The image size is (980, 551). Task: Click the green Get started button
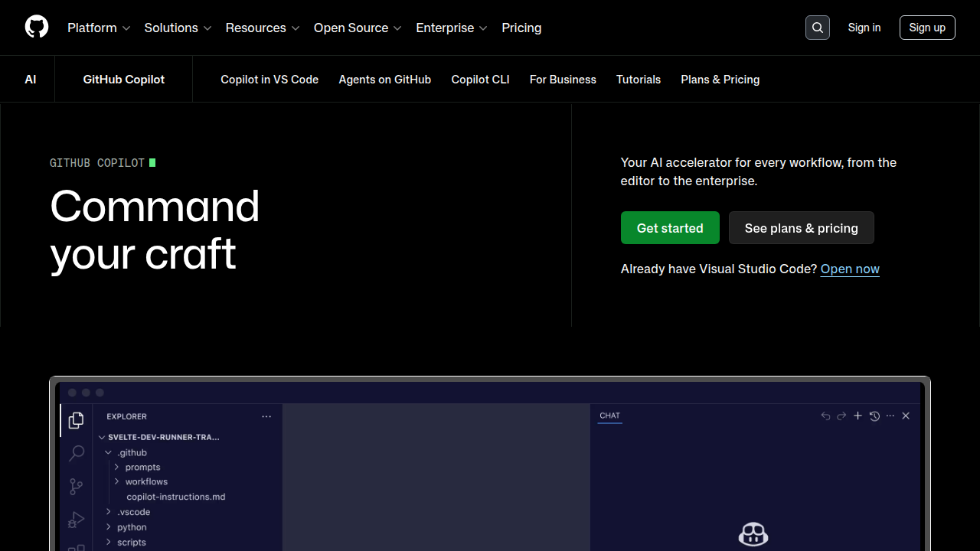coord(670,228)
